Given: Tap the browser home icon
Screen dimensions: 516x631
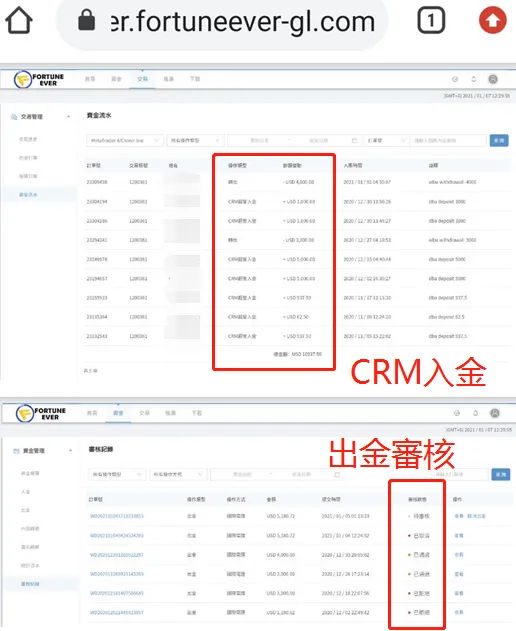Looking at the screenshot, I should [19, 20].
